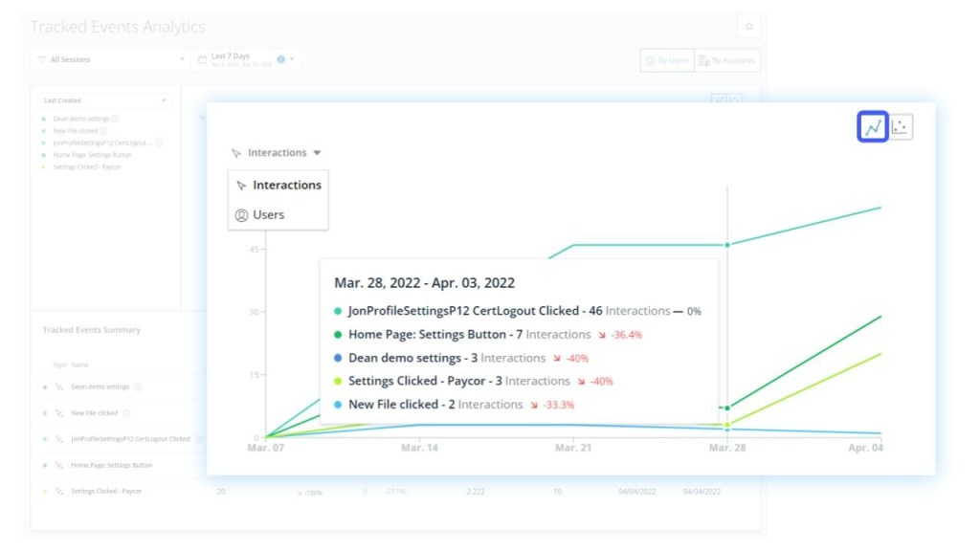Toggle Settings Clicked - Paycor legend series
980x551 pixels.
tap(86, 166)
